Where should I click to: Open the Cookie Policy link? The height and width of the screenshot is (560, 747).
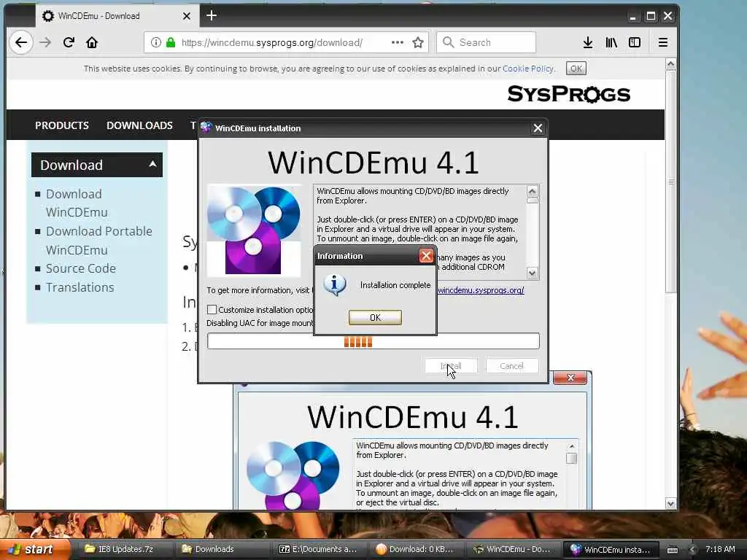coord(528,69)
